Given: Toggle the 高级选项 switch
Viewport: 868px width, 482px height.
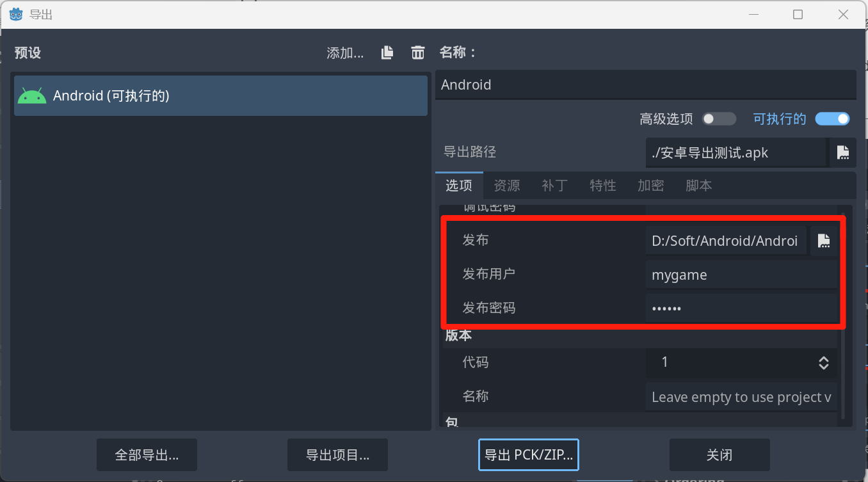Looking at the screenshot, I should click(x=719, y=119).
